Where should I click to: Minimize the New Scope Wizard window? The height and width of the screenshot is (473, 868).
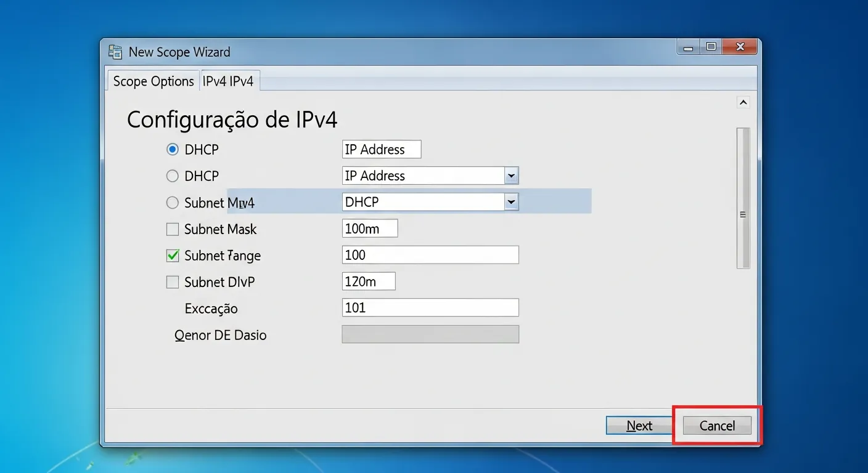click(x=688, y=47)
